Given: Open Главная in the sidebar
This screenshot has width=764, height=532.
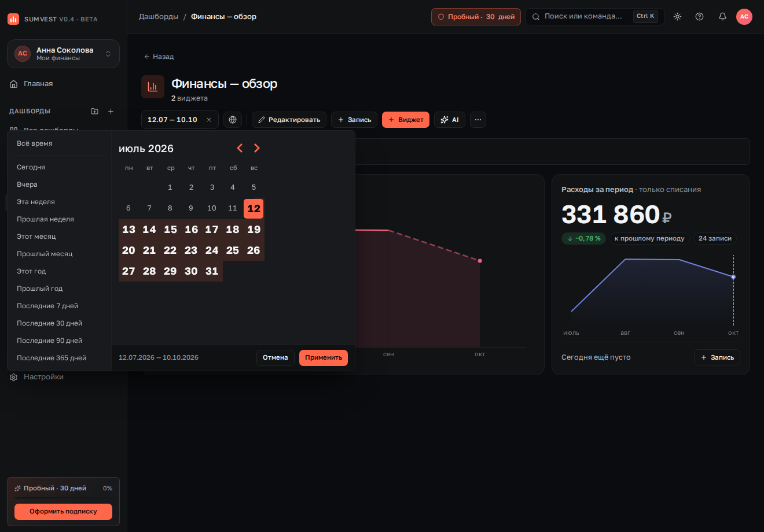Looking at the screenshot, I should tap(64, 84).
